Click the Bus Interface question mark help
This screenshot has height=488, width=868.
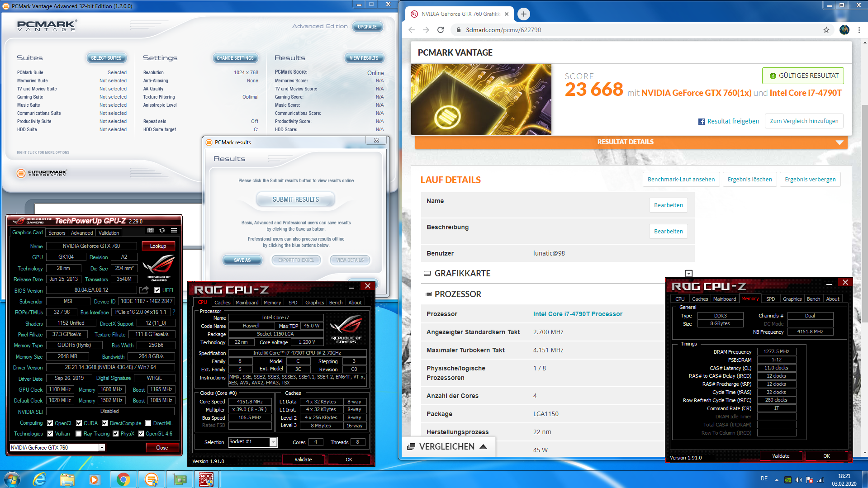[174, 312]
